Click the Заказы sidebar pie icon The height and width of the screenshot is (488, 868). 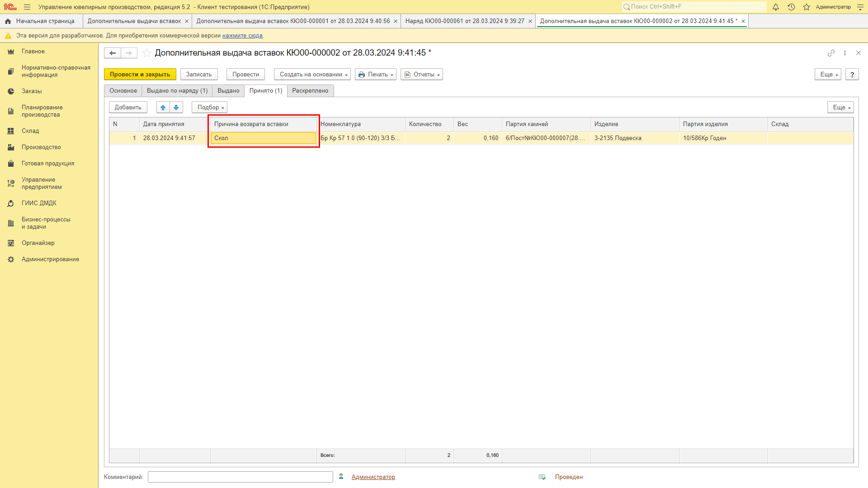click(x=11, y=91)
